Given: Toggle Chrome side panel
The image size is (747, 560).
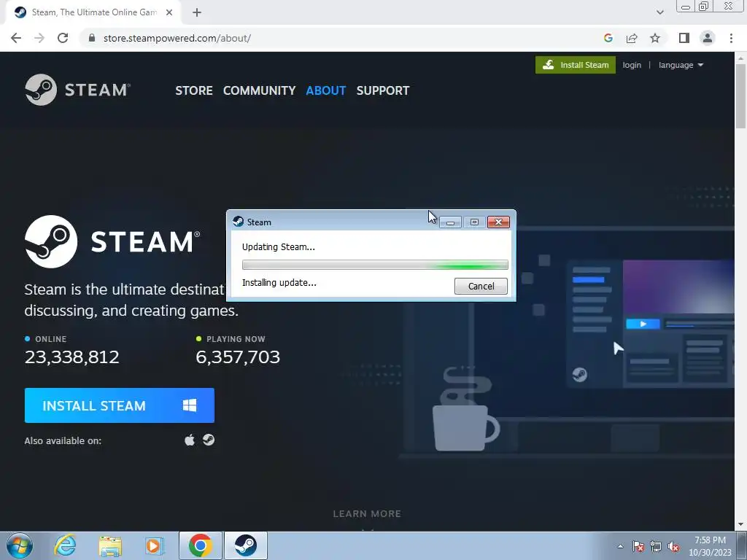Looking at the screenshot, I should tap(684, 38).
